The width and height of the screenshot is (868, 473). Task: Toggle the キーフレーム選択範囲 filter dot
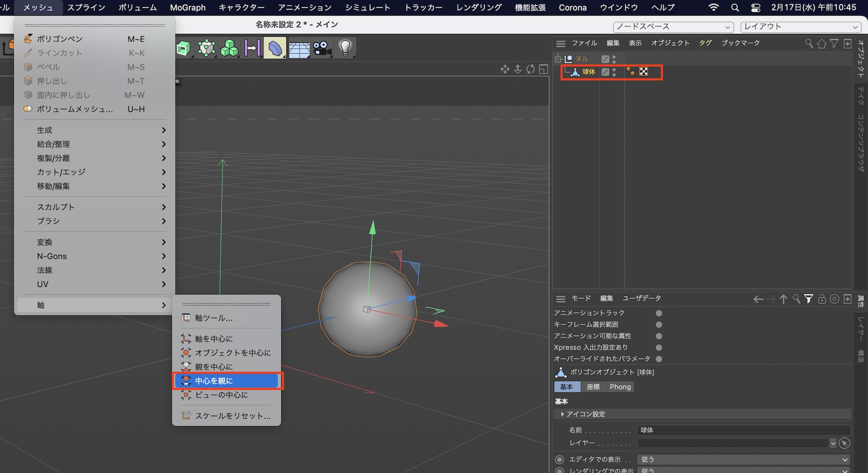click(659, 325)
